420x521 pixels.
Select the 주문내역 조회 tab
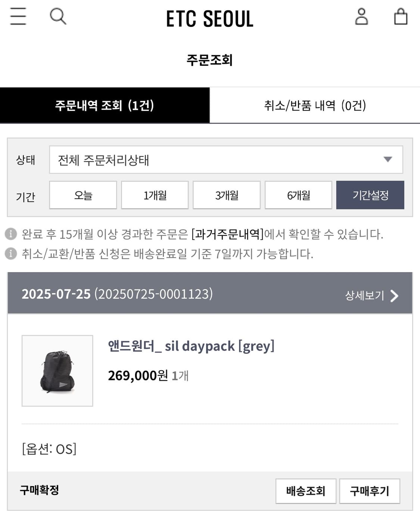[105, 105]
